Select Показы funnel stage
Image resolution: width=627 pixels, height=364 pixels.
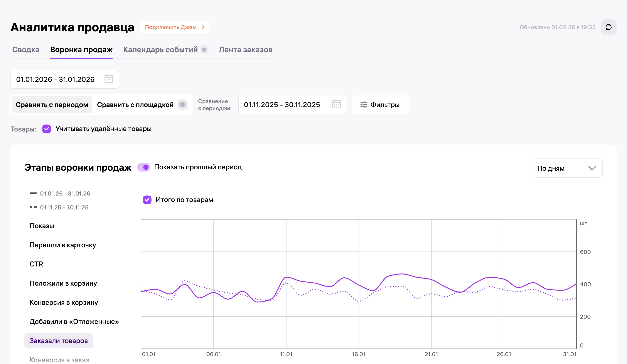click(42, 226)
